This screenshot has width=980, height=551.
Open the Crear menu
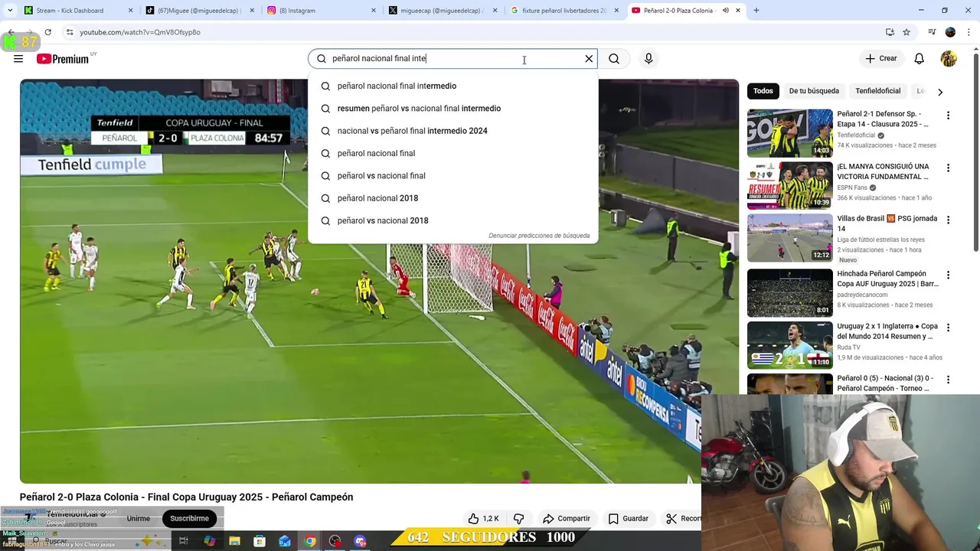click(880, 58)
